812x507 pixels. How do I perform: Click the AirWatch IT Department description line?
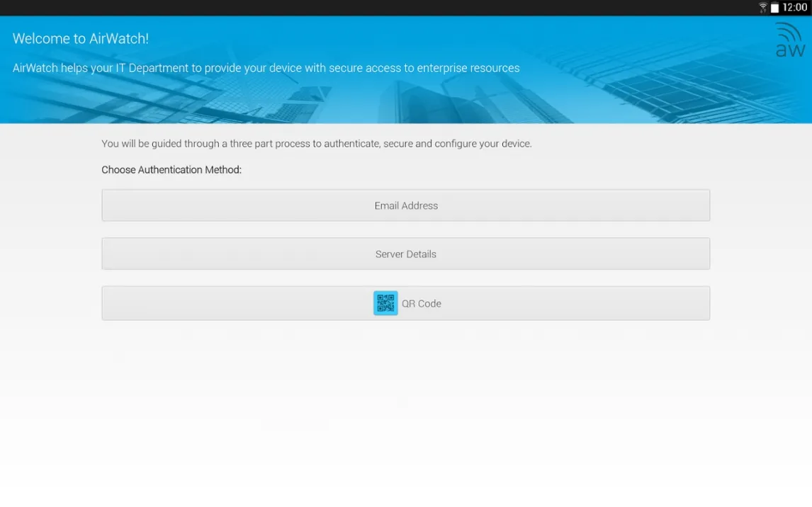tap(266, 69)
